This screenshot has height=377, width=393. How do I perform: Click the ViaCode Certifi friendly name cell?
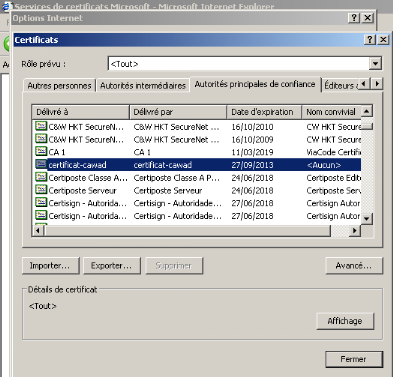tap(334, 152)
